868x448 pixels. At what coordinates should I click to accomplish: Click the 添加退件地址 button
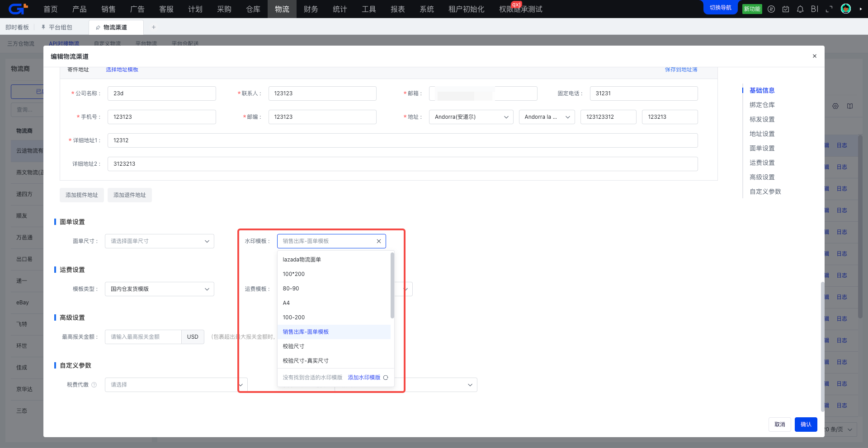coord(130,195)
